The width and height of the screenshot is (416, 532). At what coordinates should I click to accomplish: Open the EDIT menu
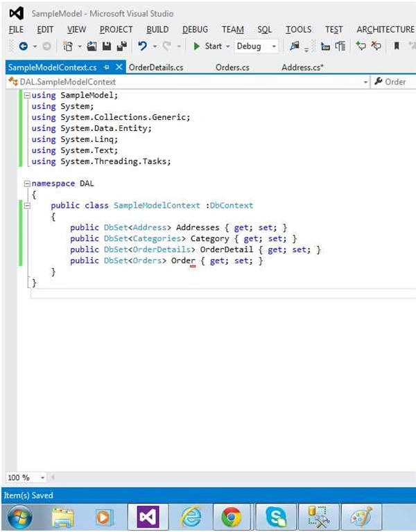45,30
